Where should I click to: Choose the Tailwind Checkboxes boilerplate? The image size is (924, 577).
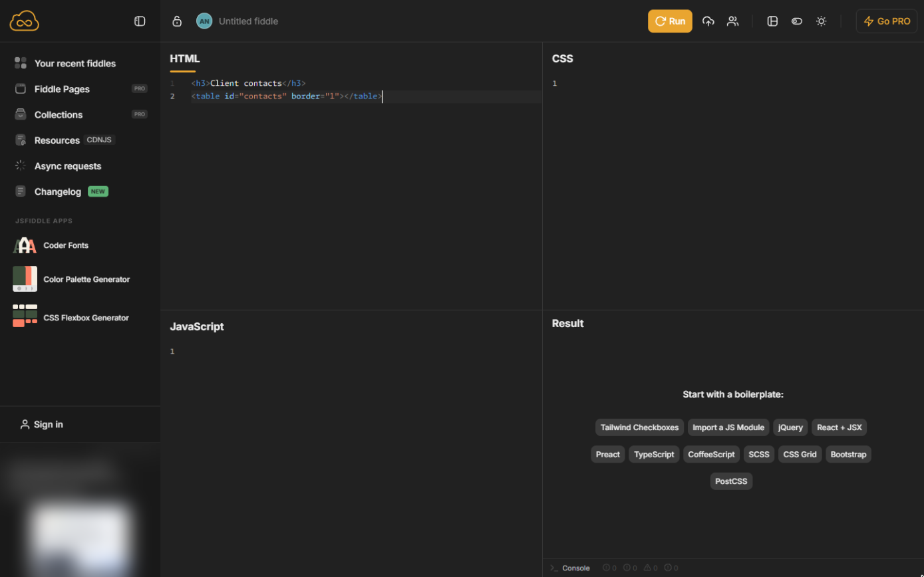(x=639, y=427)
